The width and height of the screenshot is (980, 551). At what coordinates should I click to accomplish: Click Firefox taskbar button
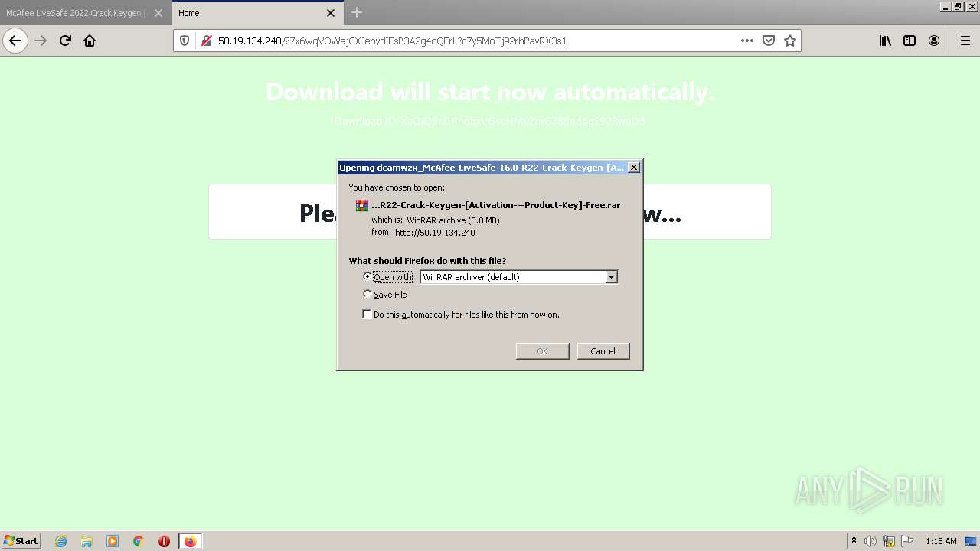click(190, 541)
